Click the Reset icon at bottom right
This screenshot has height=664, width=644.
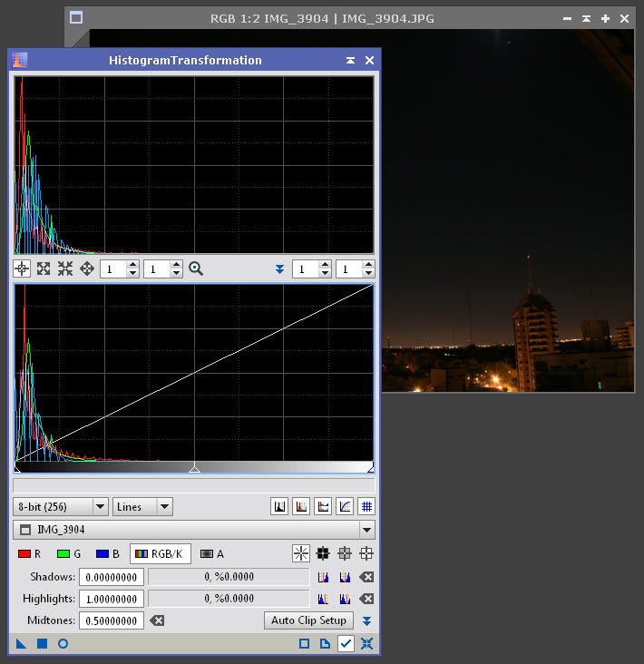pos(366,644)
